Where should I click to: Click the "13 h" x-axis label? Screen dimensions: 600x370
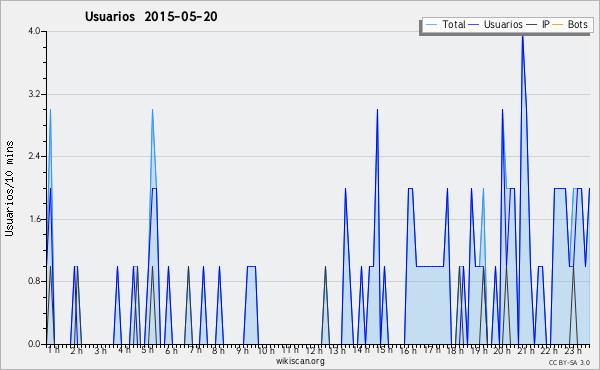[338, 350]
